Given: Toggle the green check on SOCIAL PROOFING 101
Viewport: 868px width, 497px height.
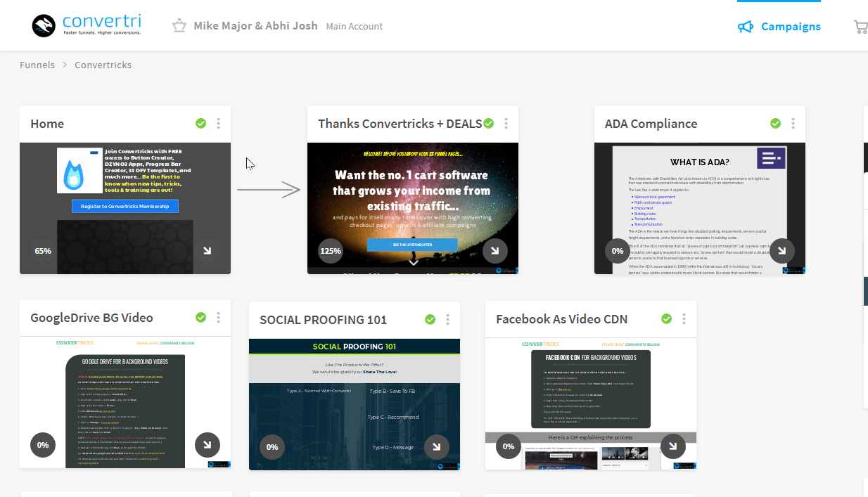Looking at the screenshot, I should tap(430, 318).
